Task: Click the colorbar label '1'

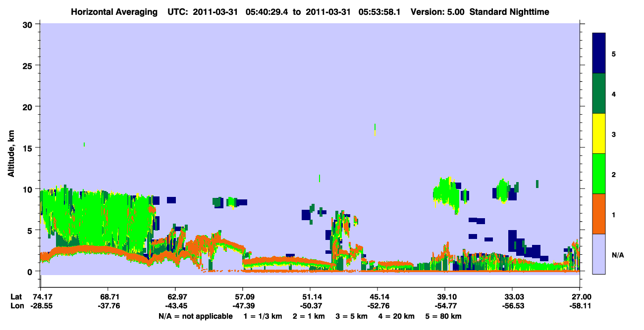Action: point(614,214)
